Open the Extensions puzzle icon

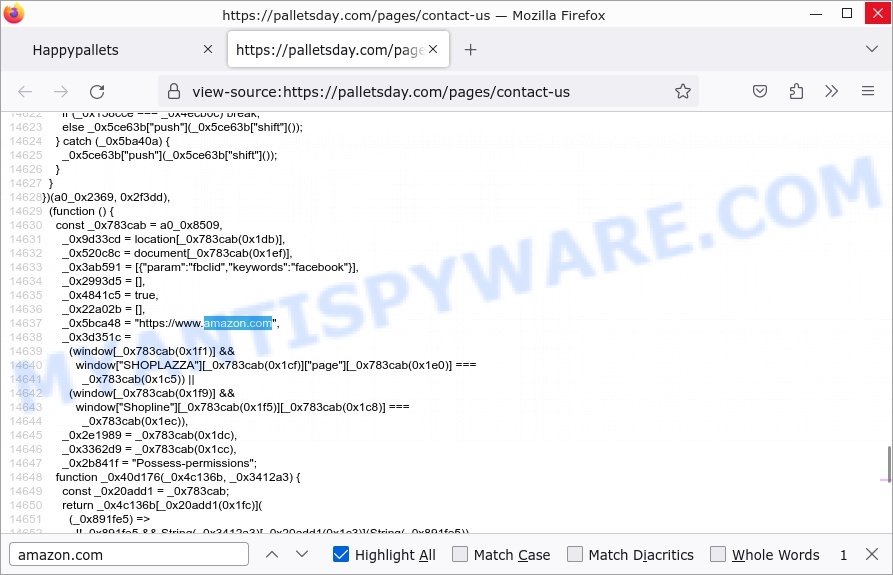click(x=796, y=91)
